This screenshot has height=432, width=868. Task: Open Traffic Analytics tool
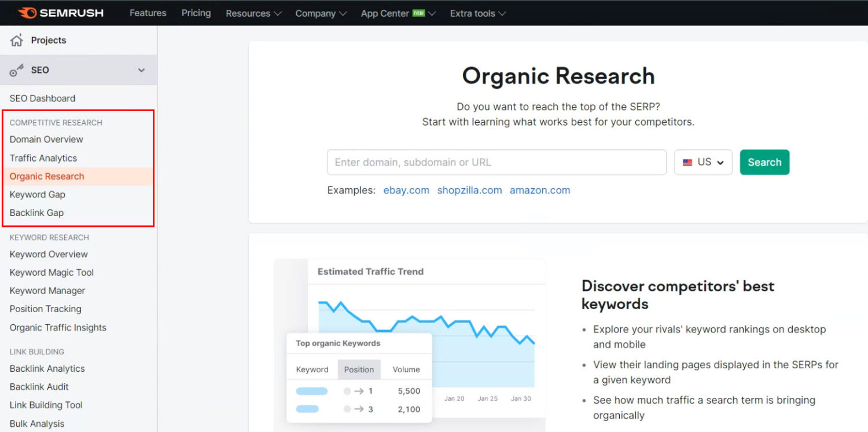pyautogui.click(x=43, y=158)
